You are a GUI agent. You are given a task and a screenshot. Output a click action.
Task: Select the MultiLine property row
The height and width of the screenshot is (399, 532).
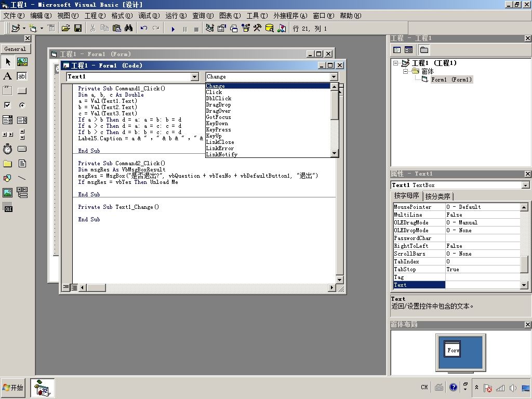456,215
